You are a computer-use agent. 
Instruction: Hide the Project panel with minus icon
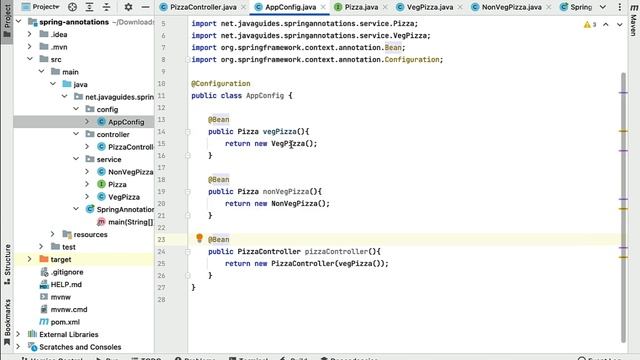click(x=145, y=7)
